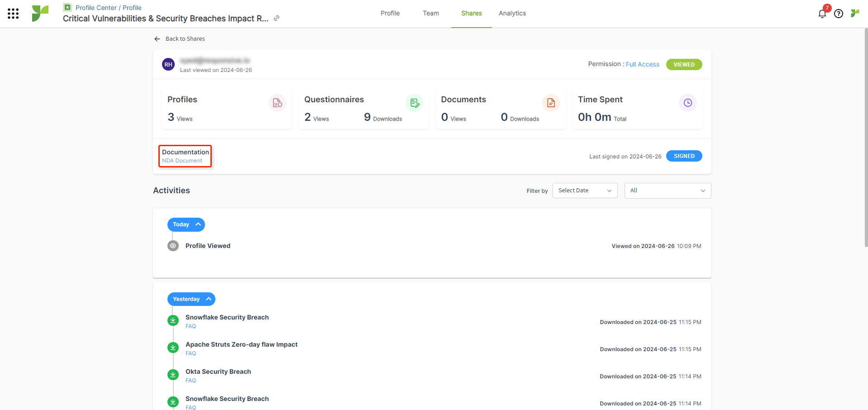Click the Profile Viewed eye icon

(x=173, y=246)
